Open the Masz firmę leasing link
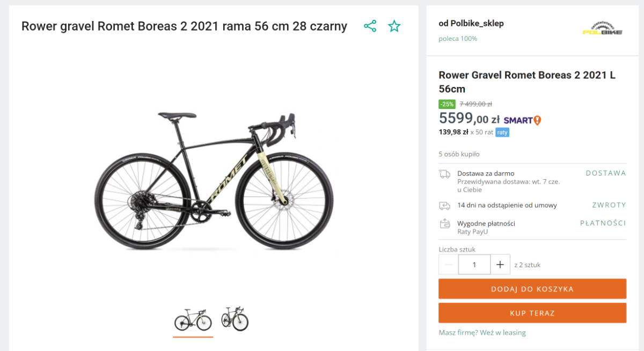 click(482, 333)
